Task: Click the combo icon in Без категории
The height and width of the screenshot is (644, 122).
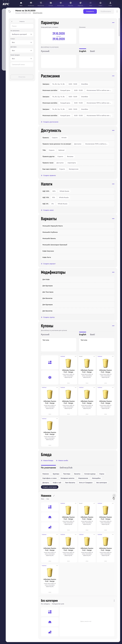Action: 50,632
